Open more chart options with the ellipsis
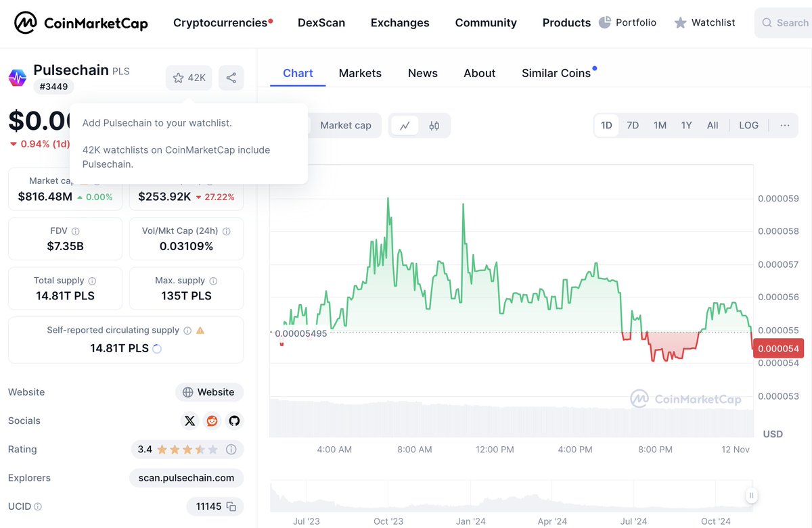 (x=784, y=125)
